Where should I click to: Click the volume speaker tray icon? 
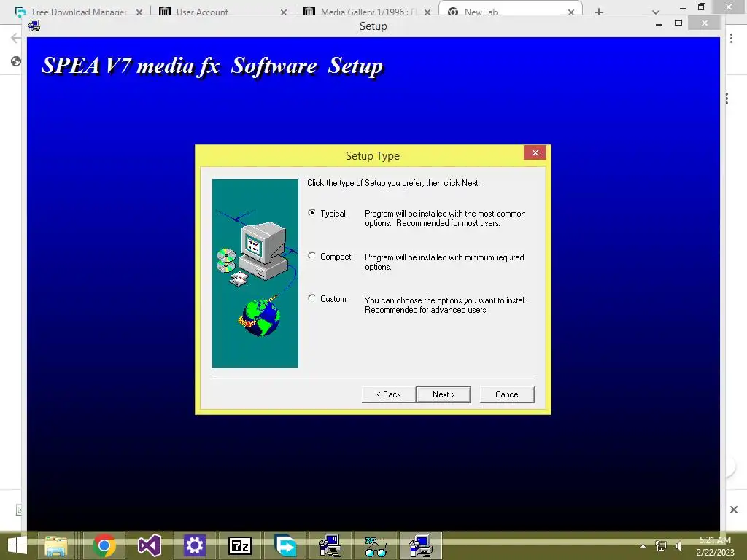[678, 546]
